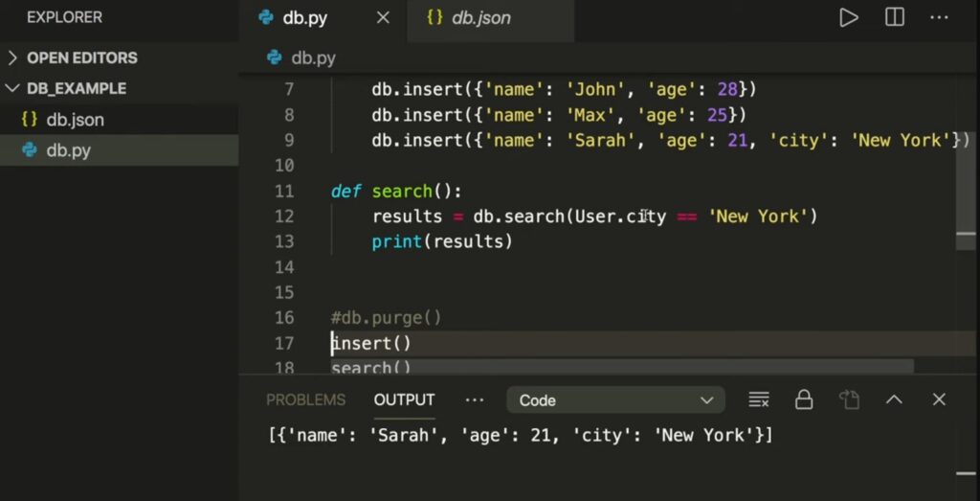
Task: Place the cursor in the 'insert()' line
Action: click(371, 343)
